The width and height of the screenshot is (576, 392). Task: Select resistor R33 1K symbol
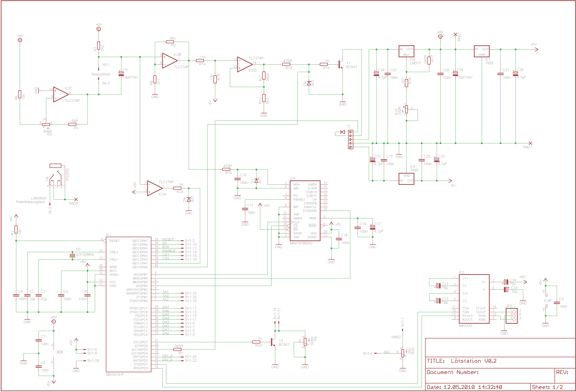click(256, 342)
